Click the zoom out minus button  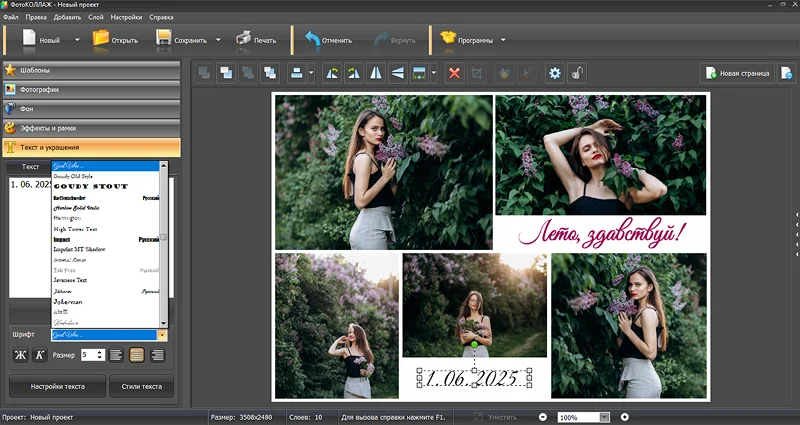tap(543, 417)
